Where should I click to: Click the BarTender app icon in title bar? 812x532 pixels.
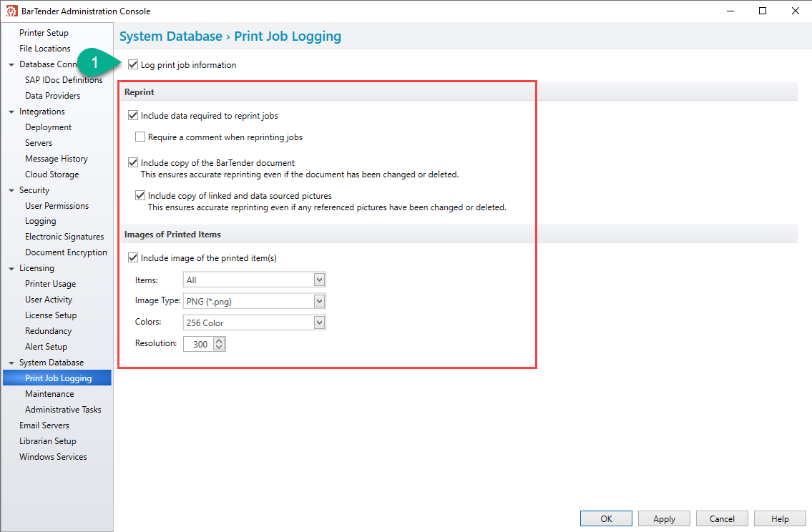[x=12, y=11]
